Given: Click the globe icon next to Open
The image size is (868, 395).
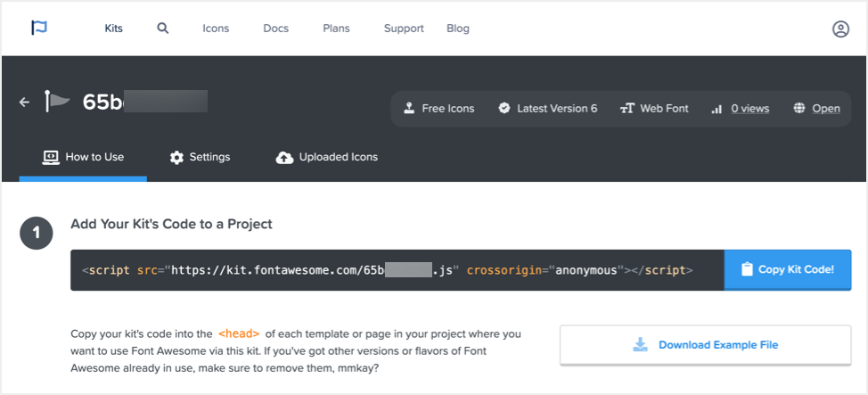Looking at the screenshot, I should (x=798, y=109).
